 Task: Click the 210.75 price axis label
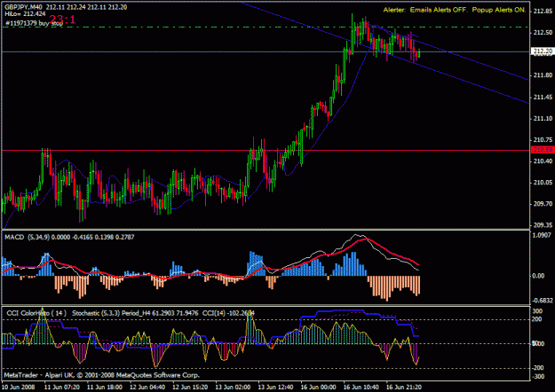pos(543,140)
